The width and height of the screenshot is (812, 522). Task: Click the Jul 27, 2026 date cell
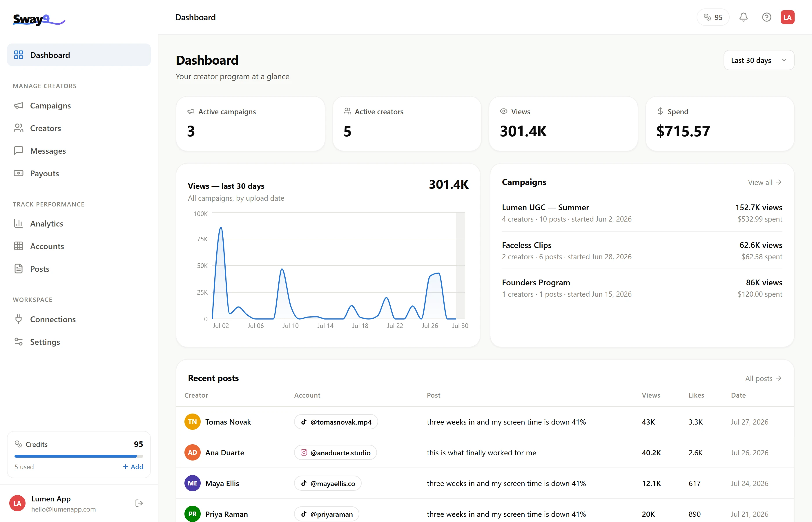coord(749,422)
